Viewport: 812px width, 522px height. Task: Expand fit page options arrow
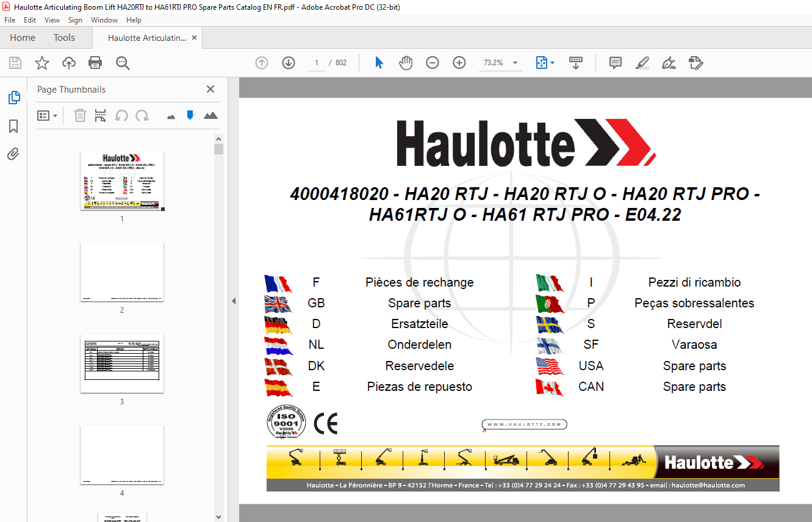(552, 63)
